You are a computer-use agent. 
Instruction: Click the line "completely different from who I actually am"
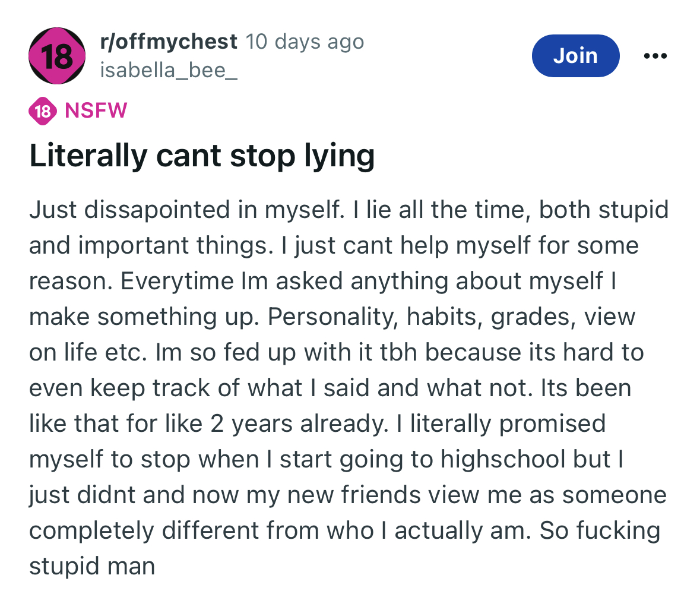[280, 530]
